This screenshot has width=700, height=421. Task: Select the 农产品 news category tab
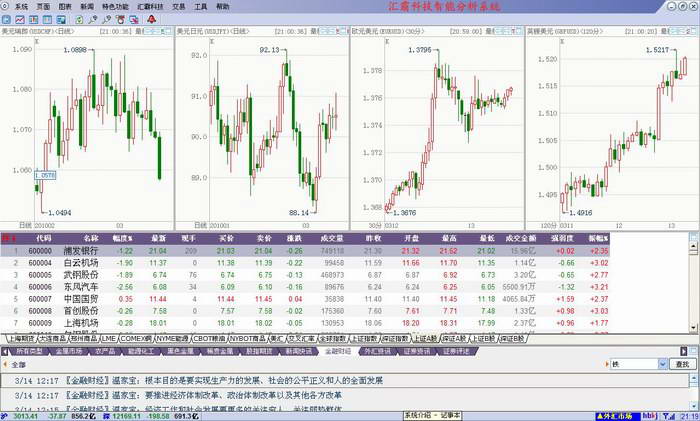coord(105,351)
